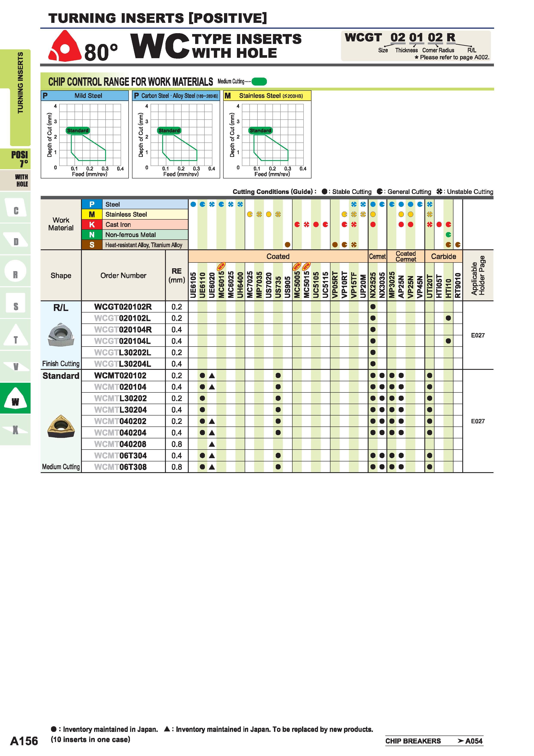Click the RT9010 carbide grade header
The height and width of the screenshot is (756, 534).
pos(458,285)
